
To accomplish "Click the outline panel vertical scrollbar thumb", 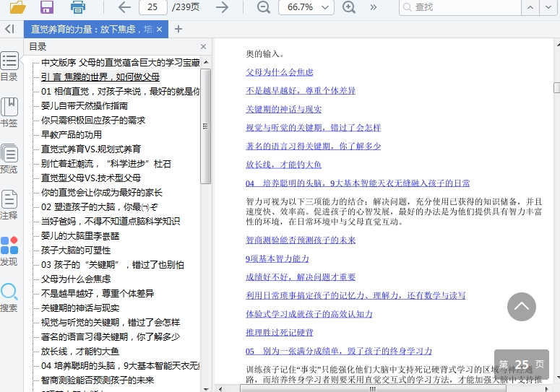I will pyautogui.click(x=205, y=126).
